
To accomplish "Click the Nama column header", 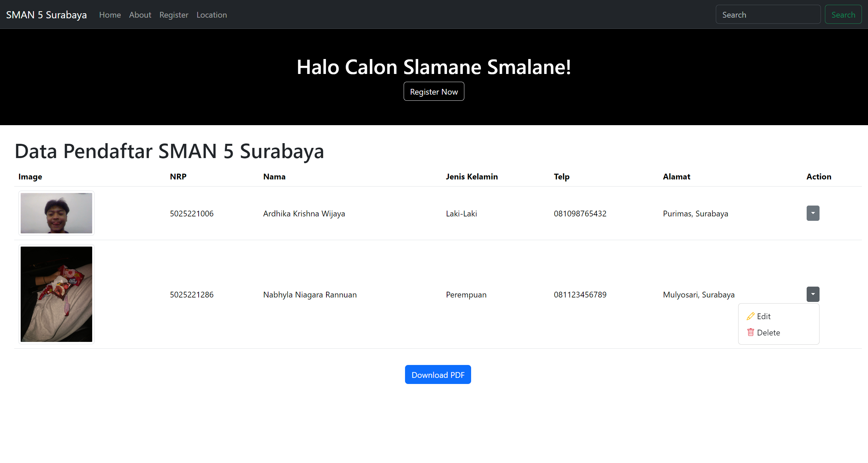I will click(x=274, y=176).
